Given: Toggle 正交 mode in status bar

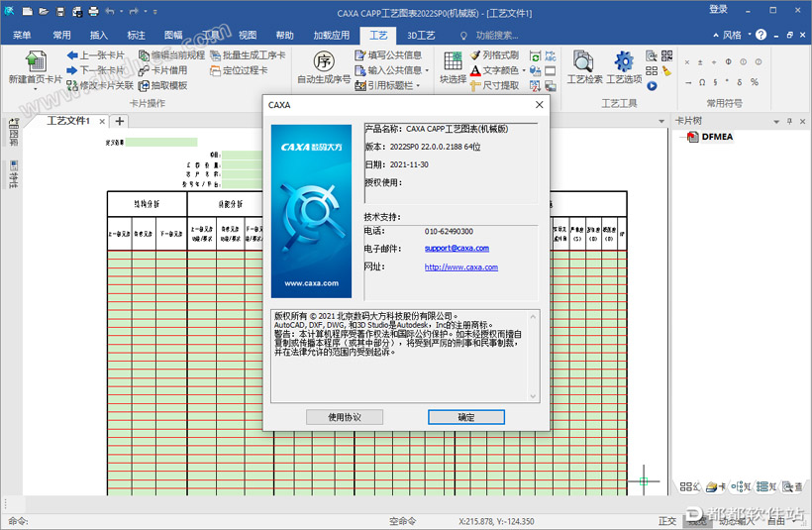Looking at the screenshot, I should click(x=667, y=521).
